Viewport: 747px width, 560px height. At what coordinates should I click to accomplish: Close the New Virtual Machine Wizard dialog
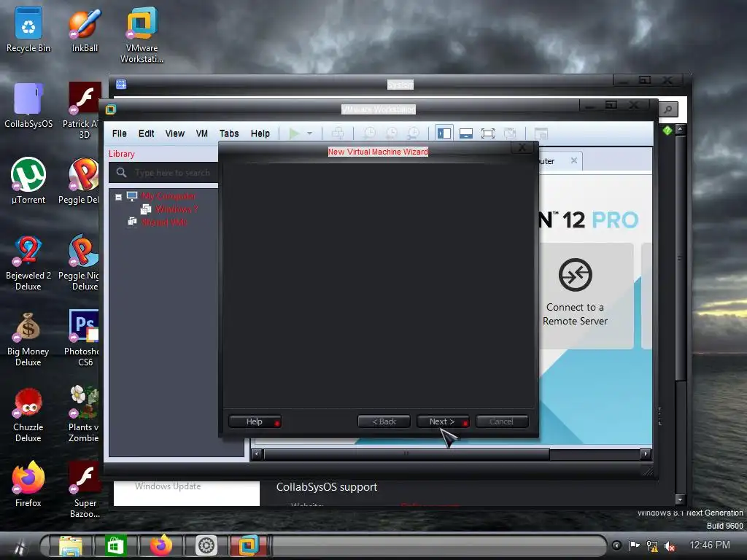(522, 147)
